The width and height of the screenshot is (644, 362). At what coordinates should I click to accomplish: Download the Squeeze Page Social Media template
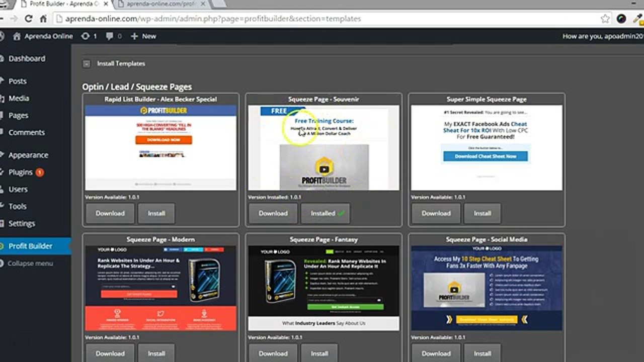click(x=436, y=353)
